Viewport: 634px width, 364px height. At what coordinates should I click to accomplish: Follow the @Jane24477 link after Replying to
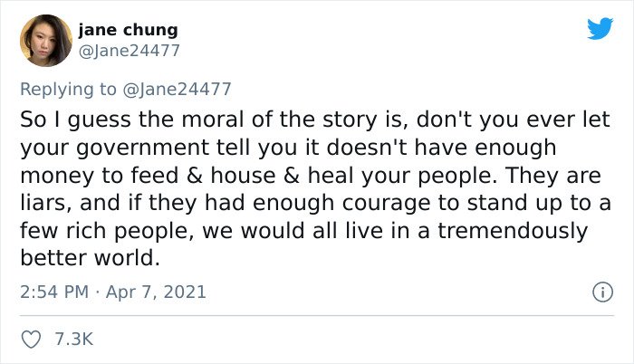tap(177, 89)
